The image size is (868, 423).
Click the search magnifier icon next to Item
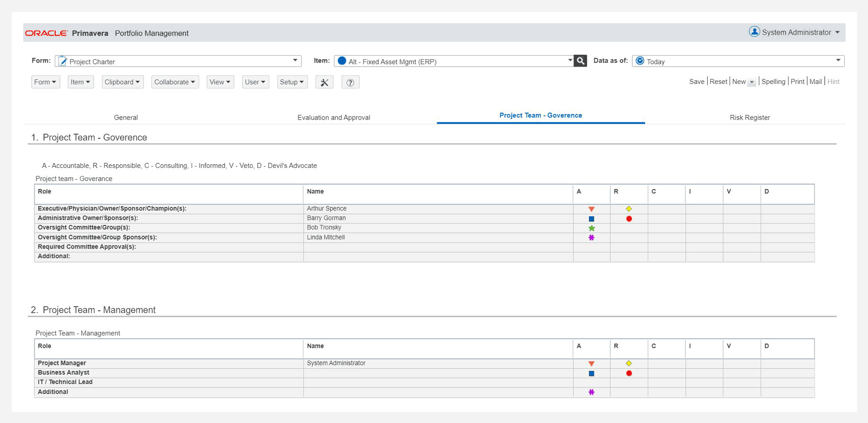[x=580, y=61]
